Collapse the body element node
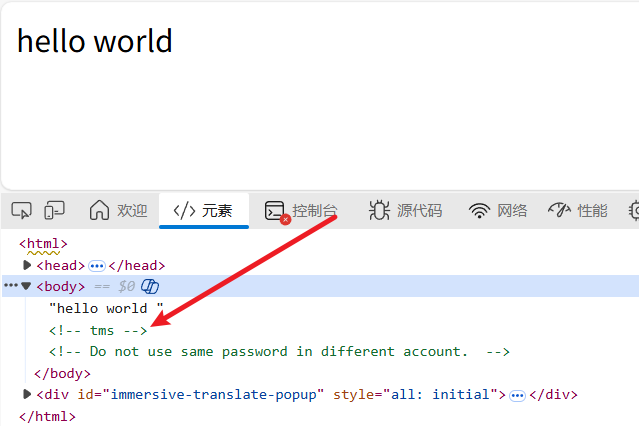The width and height of the screenshot is (639, 426). pyautogui.click(x=27, y=287)
